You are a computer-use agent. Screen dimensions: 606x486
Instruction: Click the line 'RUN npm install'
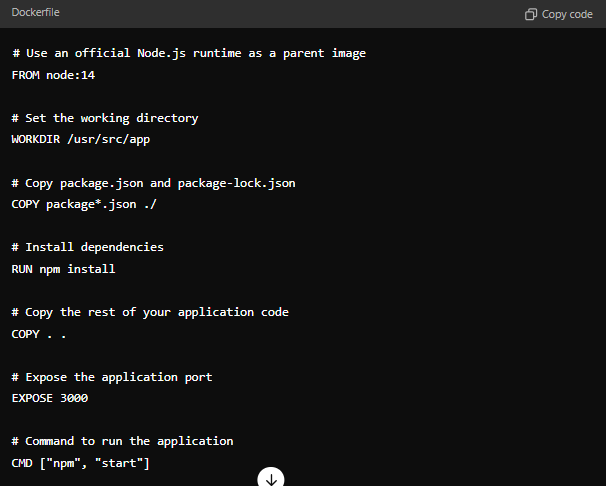tap(63, 269)
